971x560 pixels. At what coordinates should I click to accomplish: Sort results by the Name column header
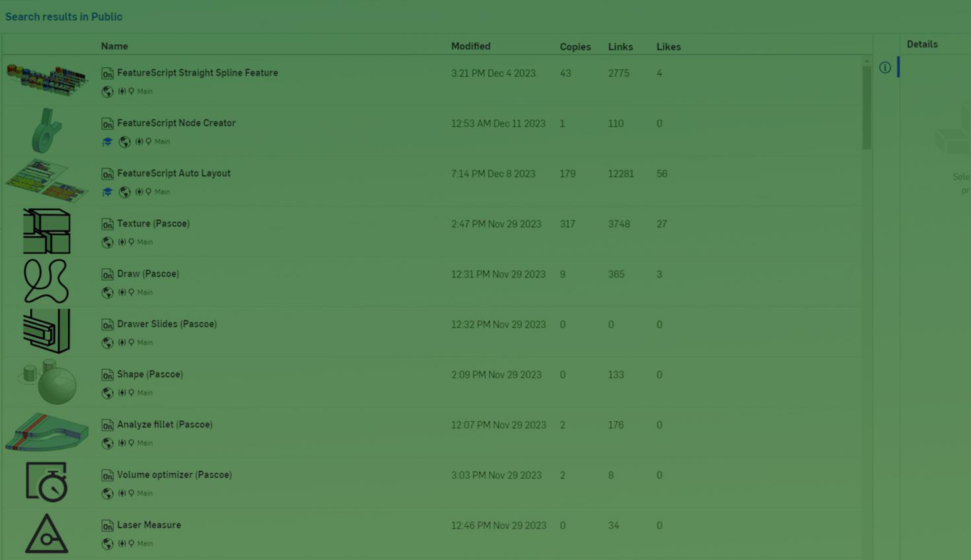[114, 46]
